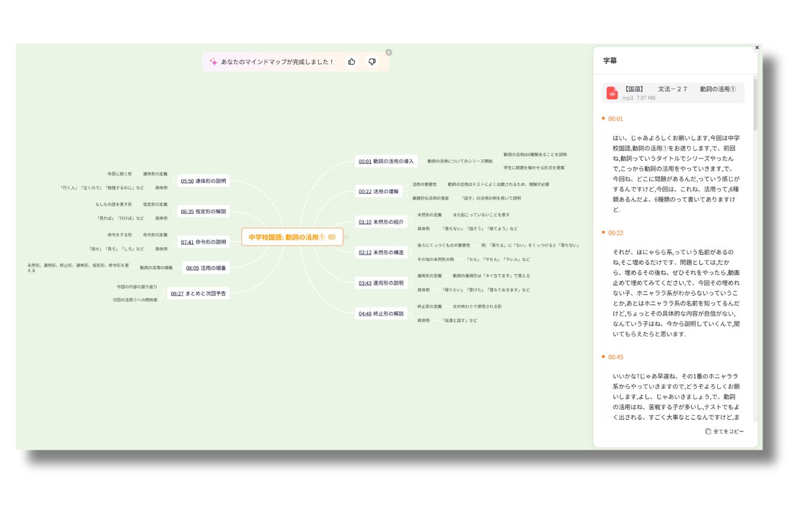The height and width of the screenshot is (532, 804).
Task: Select subnode まだ起こっていないことを表す
Action: [481, 215]
